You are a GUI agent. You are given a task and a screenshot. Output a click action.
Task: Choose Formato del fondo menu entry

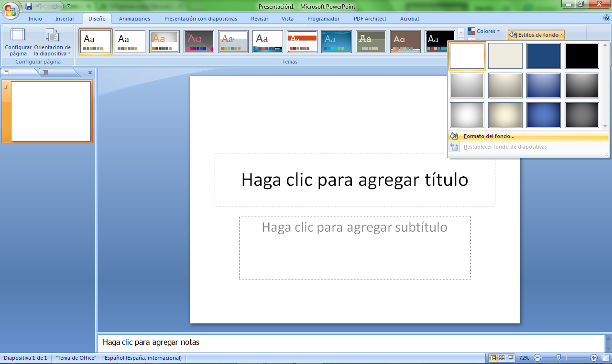pos(489,137)
